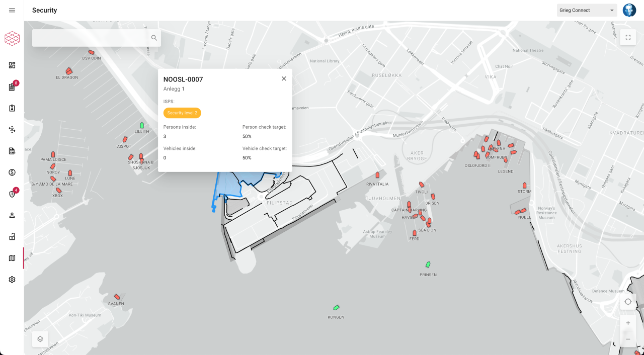Open the user profile avatar menu
Viewport: 644px width, 355px height.
tap(629, 10)
